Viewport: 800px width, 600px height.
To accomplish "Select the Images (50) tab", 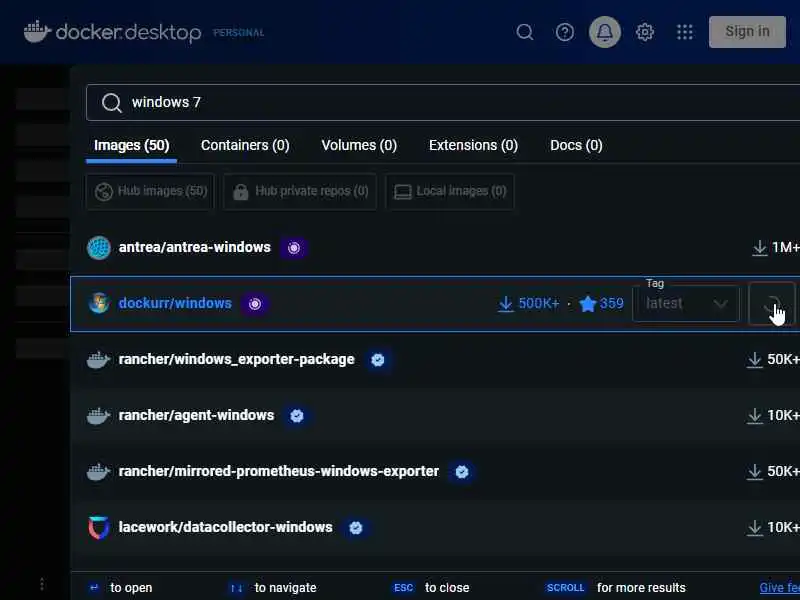I will click(132, 145).
